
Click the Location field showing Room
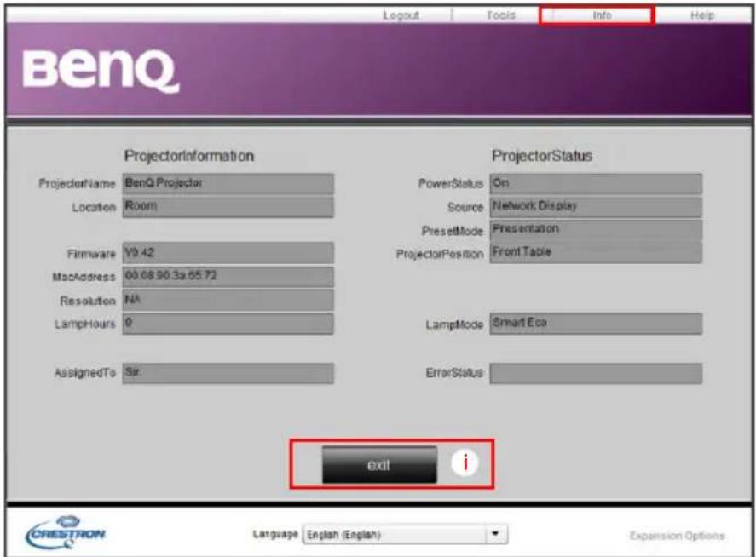pos(228,207)
